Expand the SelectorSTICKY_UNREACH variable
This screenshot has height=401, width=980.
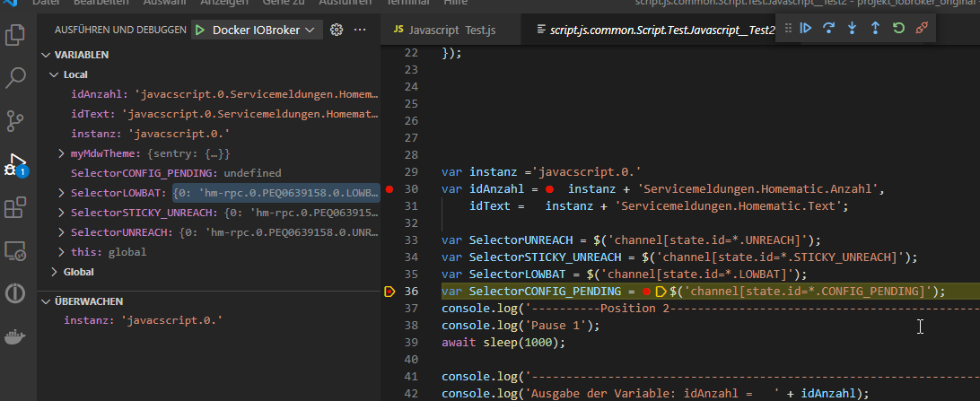61,213
